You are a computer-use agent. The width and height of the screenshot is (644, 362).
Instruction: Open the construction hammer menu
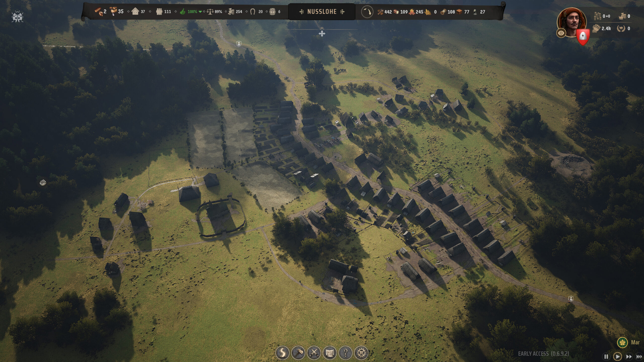pos(298,353)
